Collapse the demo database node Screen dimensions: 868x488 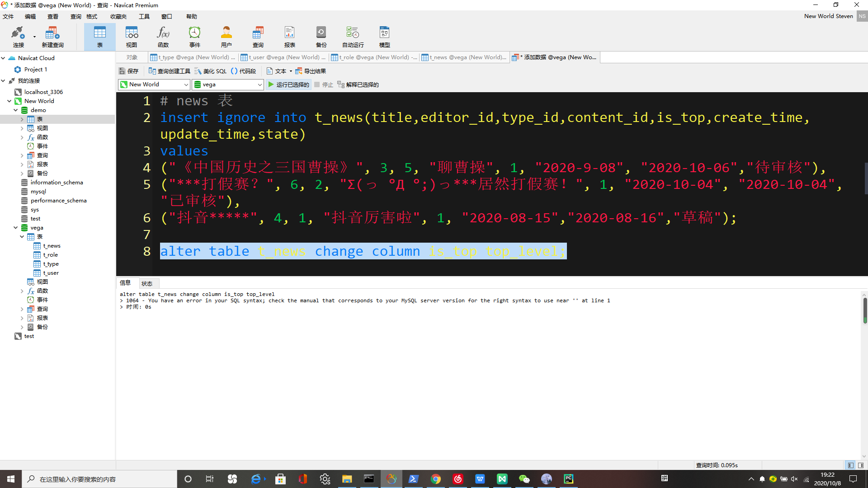15,110
